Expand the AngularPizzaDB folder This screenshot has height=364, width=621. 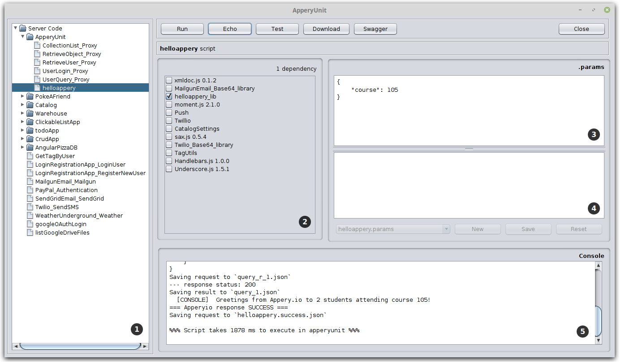coord(23,147)
